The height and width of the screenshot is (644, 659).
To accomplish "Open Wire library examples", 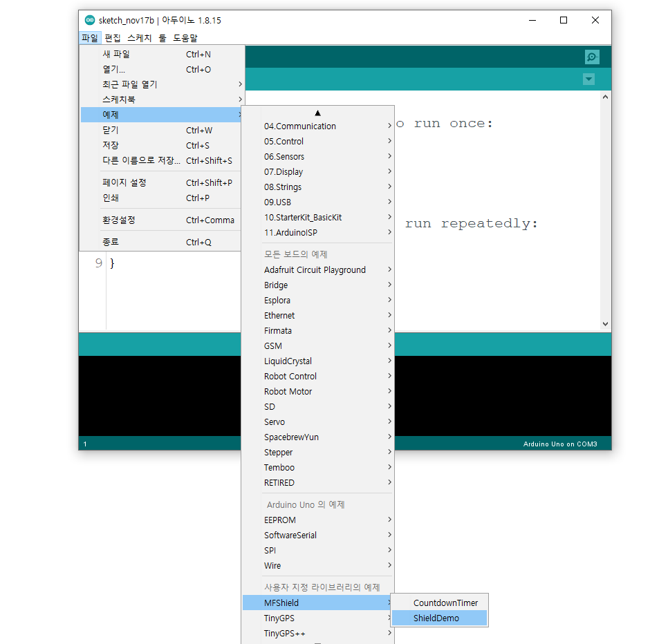I will click(x=317, y=565).
